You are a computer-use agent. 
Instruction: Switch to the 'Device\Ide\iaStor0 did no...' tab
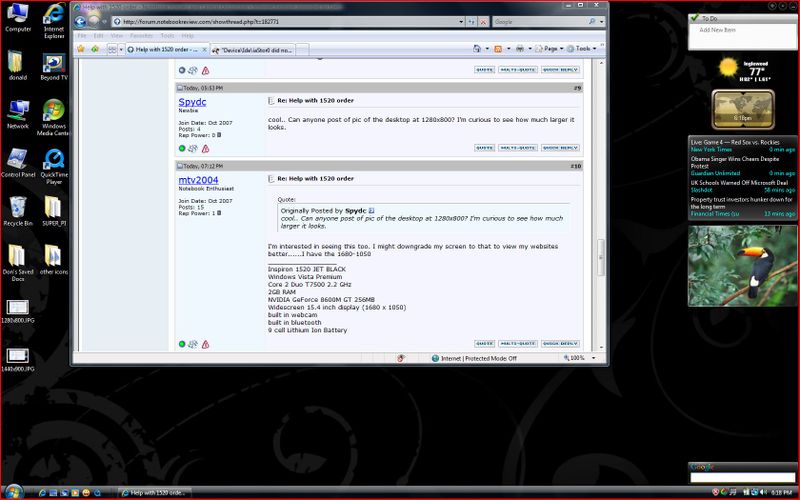[x=253, y=50]
